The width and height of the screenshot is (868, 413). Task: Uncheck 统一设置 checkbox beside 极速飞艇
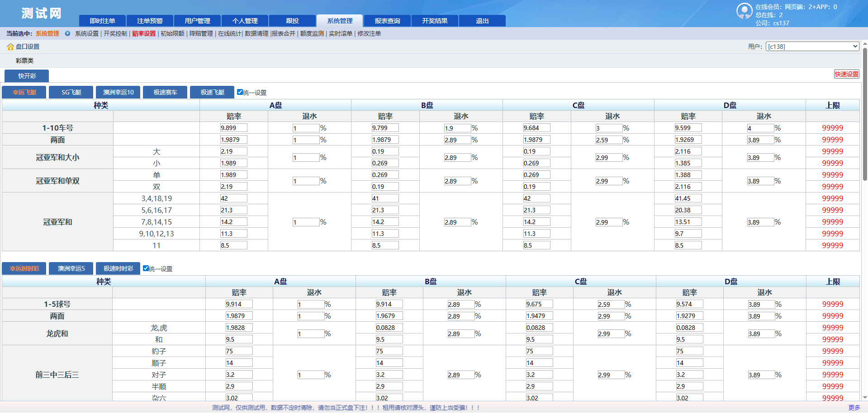240,92
